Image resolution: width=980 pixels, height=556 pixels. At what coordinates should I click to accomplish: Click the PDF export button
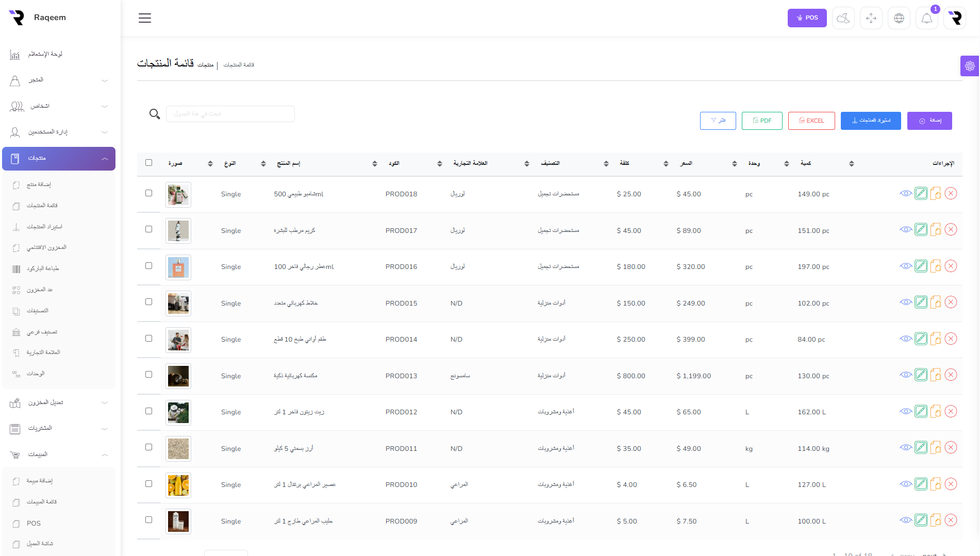coord(762,121)
